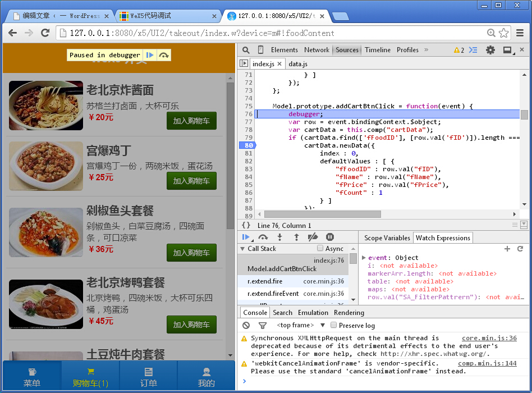The width and height of the screenshot is (532, 393).
Task: Open the 我的 bottom tab
Action: 207,377
